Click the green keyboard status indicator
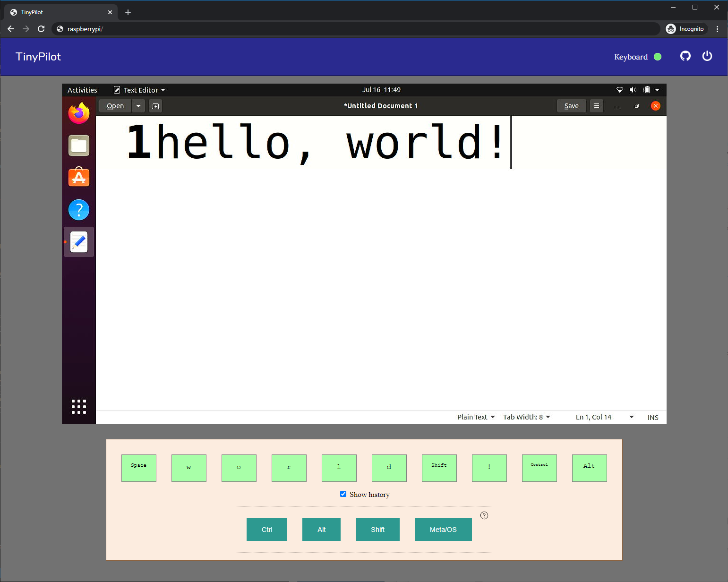The width and height of the screenshot is (728, 582). (658, 57)
